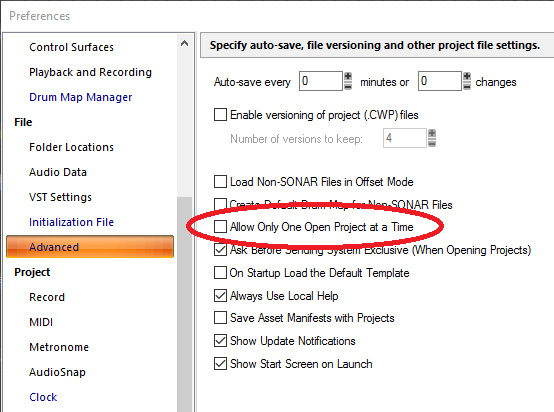Uncheck Always Use Local Help

click(220, 295)
